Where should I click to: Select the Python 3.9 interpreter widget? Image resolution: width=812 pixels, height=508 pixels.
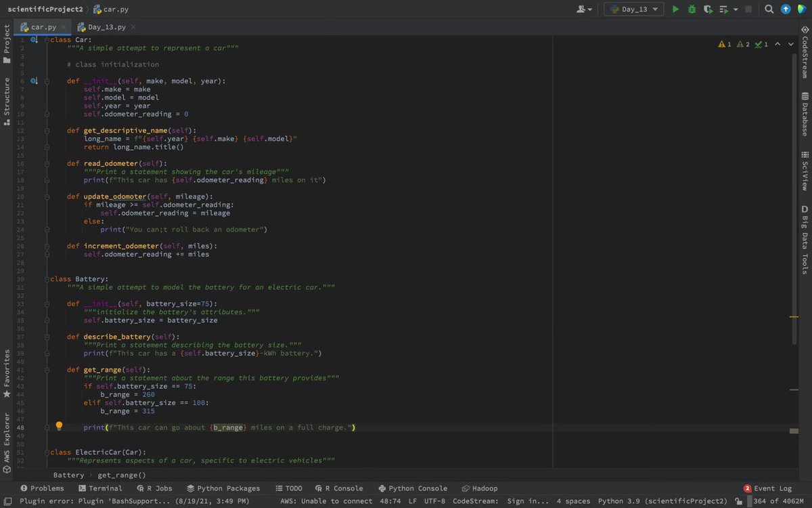coord(662,501)
